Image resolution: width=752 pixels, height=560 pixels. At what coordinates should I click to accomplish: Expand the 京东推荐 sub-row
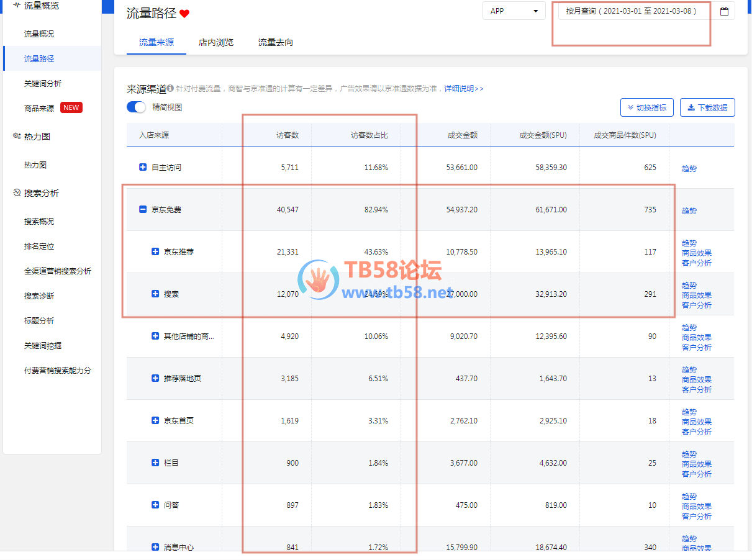pos(155,251)
